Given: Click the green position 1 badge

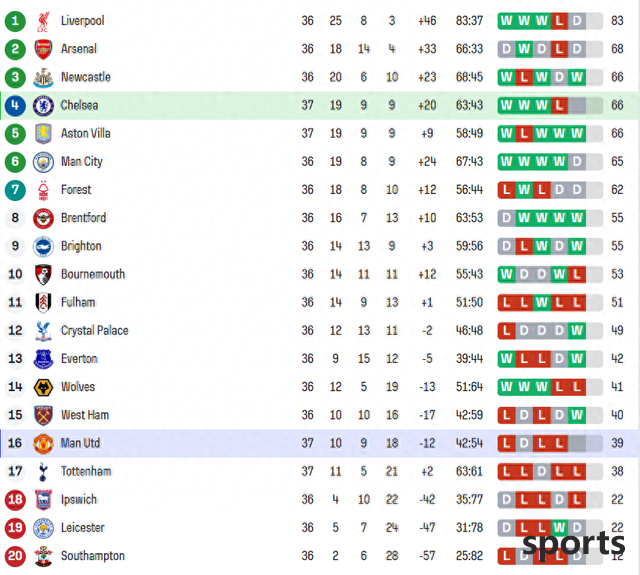Looking at the screenshot, I should [15, 21].
